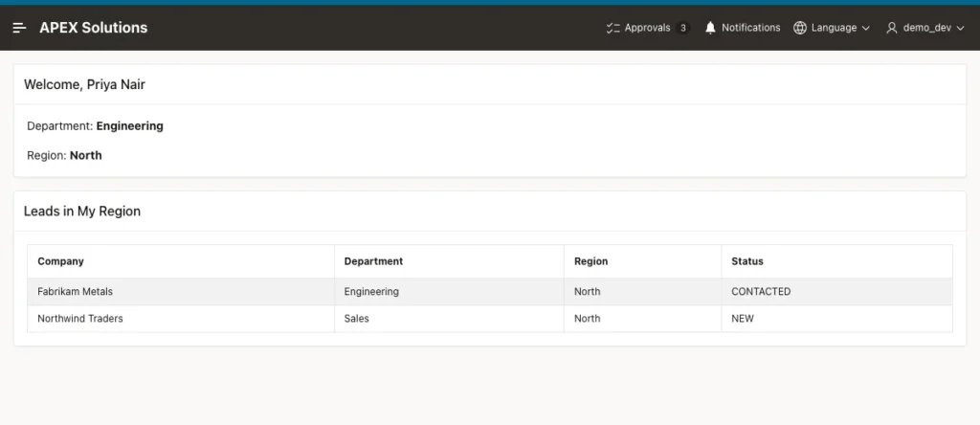The height and width of the screenshot is (425, 980).
Task: Click the Approvals checklist icon
Action: 612,28
